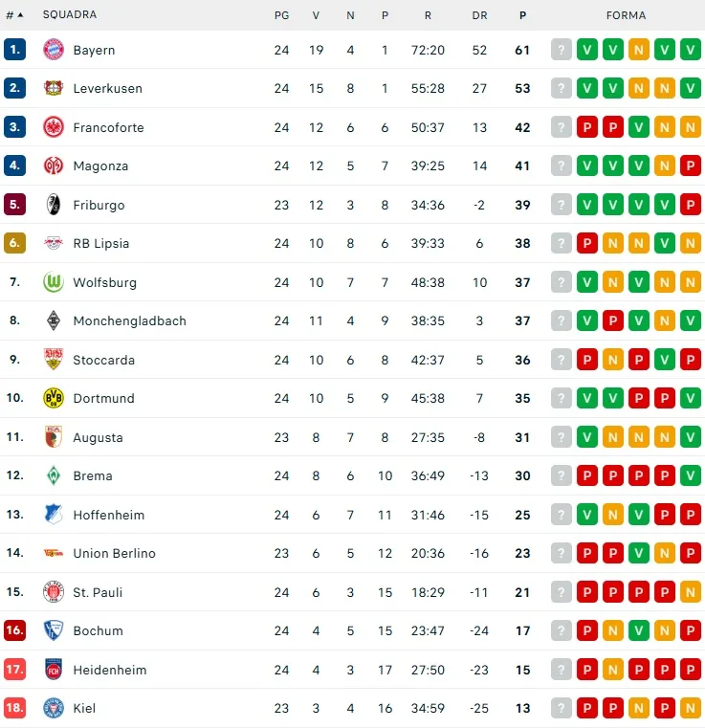Click the RB Lipsia team logo
This screenshot has height=728, width=705.
click(54, 243)
